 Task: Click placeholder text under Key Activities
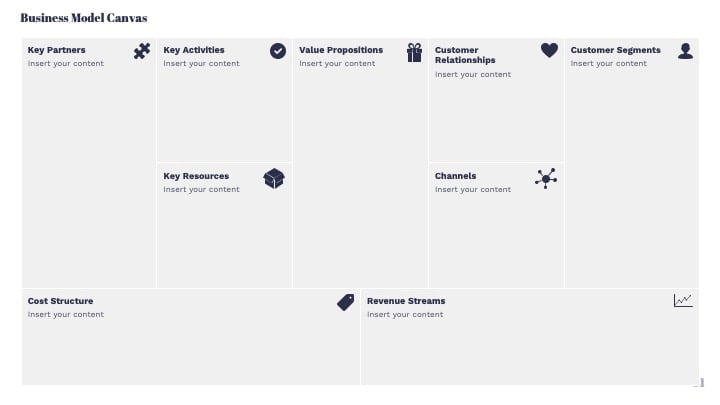tap(201, 63)
